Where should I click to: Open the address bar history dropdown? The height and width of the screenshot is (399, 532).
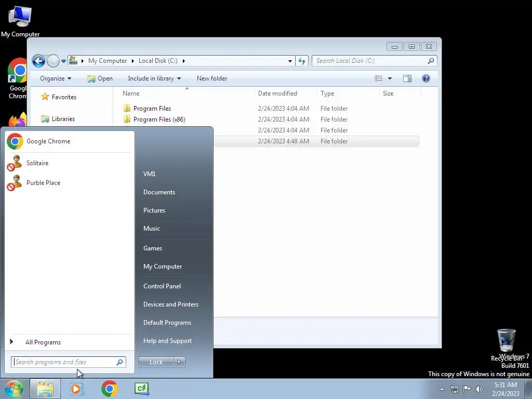(290, 61)
